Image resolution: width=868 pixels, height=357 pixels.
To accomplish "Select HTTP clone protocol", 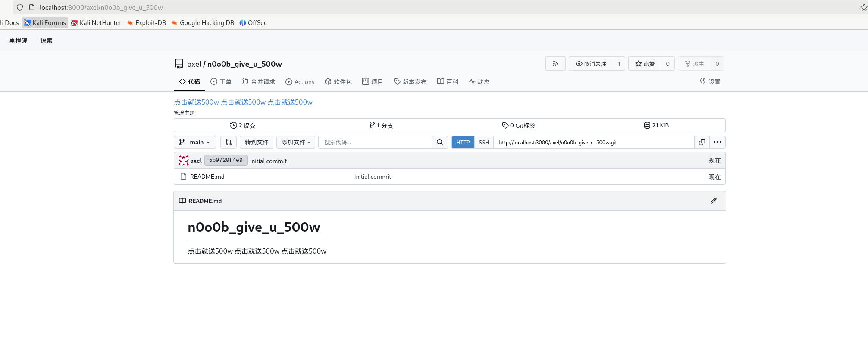I will (x=463, y=142).
